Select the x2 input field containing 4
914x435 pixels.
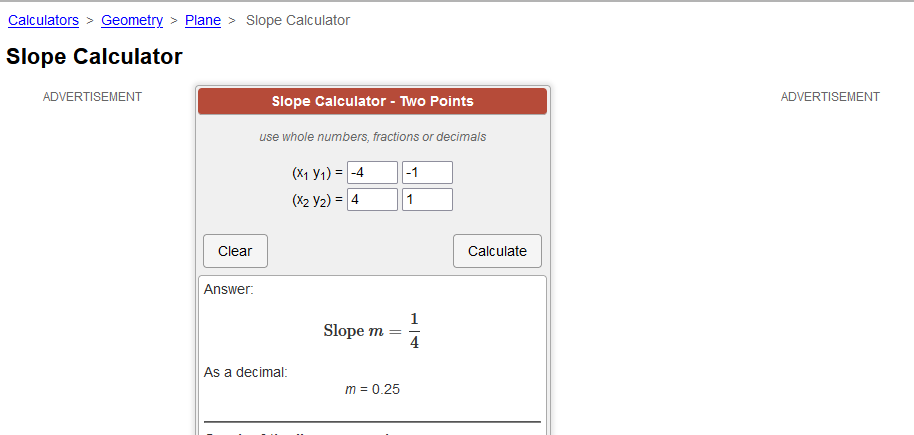372,199
